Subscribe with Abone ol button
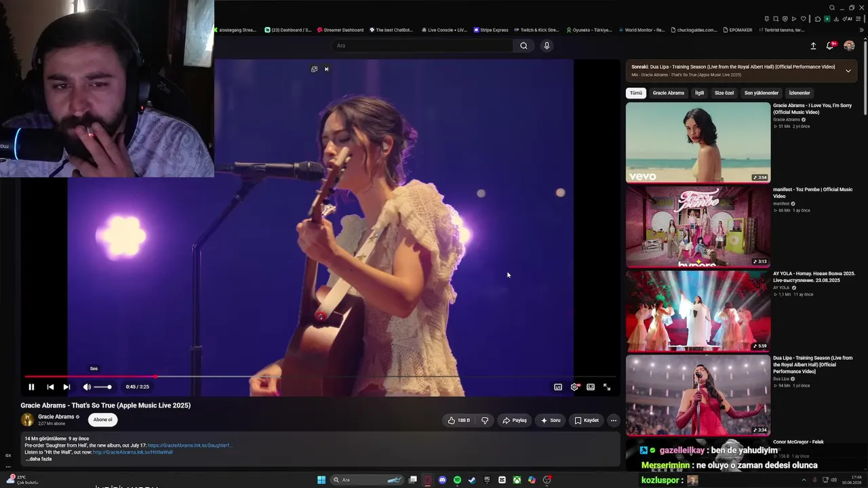 pyautogui.click(x=103, y=420)
